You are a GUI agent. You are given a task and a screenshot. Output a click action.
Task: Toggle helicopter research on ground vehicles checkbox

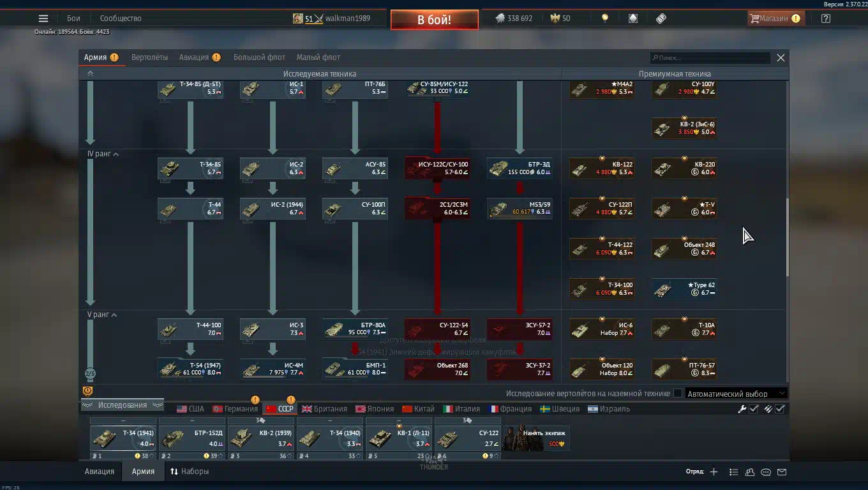click(x=678, y=394)
